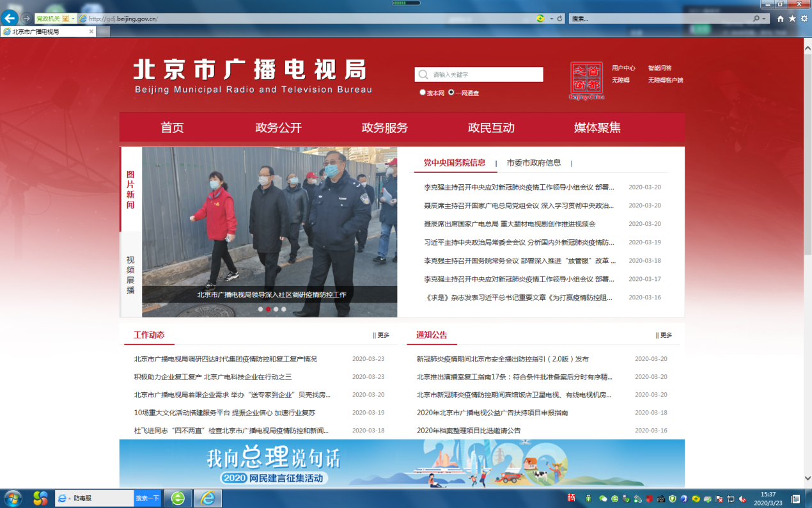Image resolution: width=812 pixels, height=508 pixels.
Task: Click the 防毒服 taskbar search field
Action: pyautogui.click(x=95, y=498)
